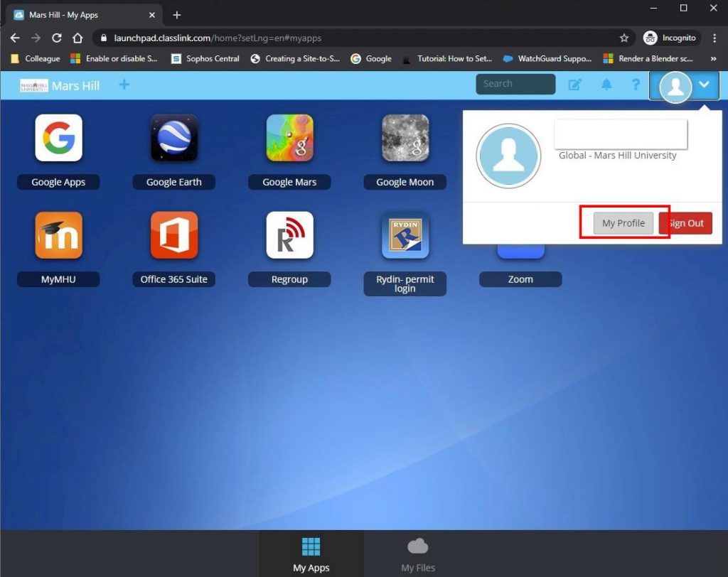The height and width of the screenshot is (577, 728).
Task: Open the Google Apps launcher icon
Action: point(58,139)
